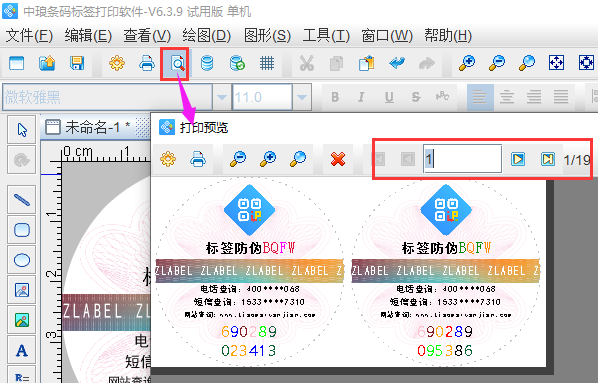Screen dimensions: 598x383
Task: Justify text alignment
Action: 561,97
